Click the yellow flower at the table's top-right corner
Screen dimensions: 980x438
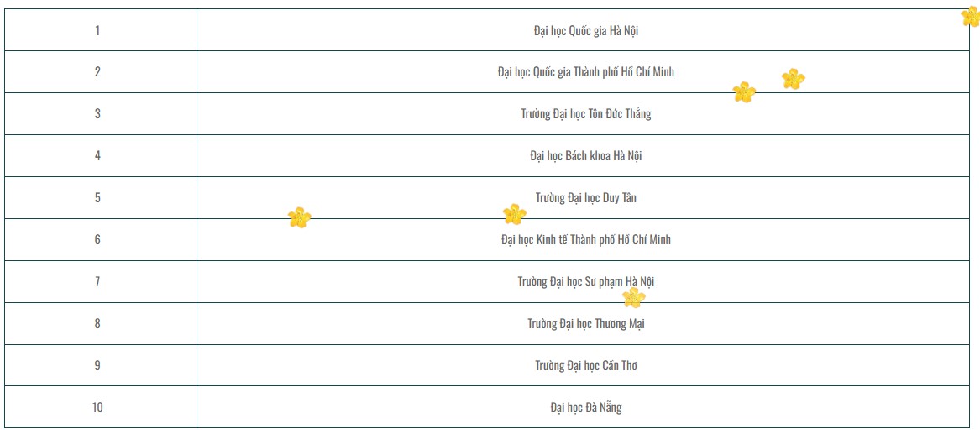point(970,17)
